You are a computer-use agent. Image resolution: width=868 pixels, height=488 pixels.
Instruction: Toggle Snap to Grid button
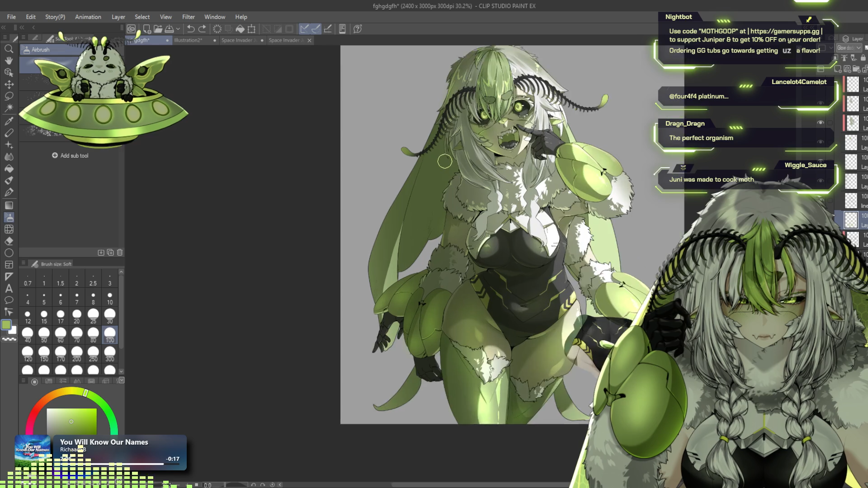(x=328, y=29)
